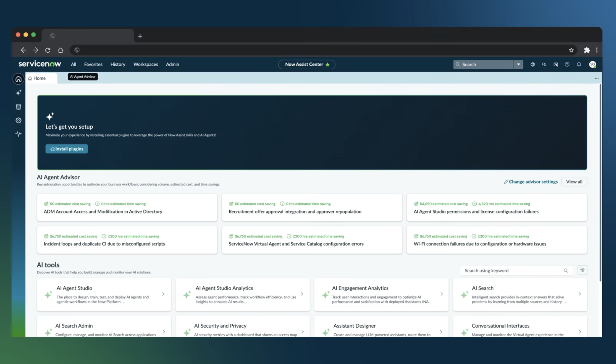Click the magnifier in AI tools keyword search

point(566,270)
